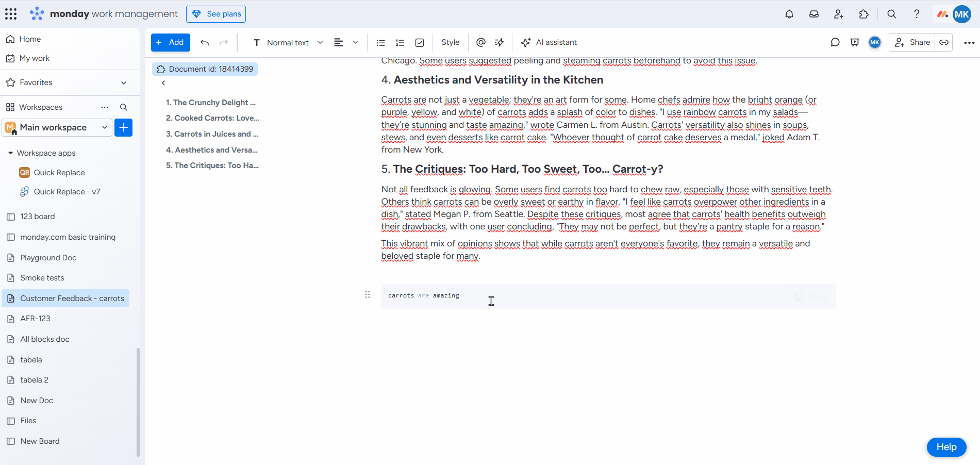The height and width of the screenshot is (465, 980).
Task: Open the Smoke tests doc
Action: [x=42, y=278]
